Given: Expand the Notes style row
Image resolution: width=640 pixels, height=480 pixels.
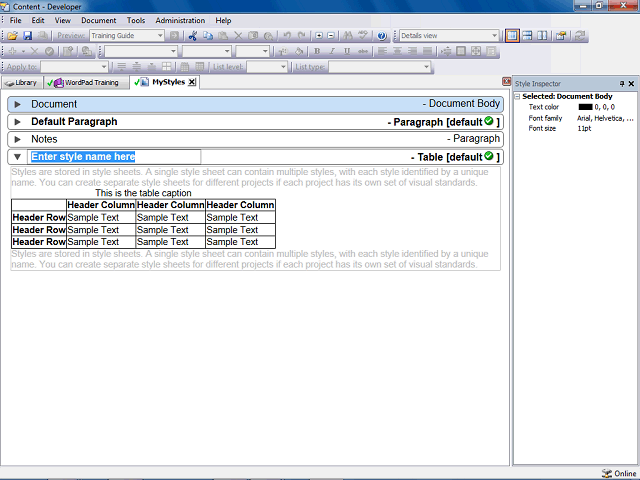Looking at the screenshot, I should (18, 140).
